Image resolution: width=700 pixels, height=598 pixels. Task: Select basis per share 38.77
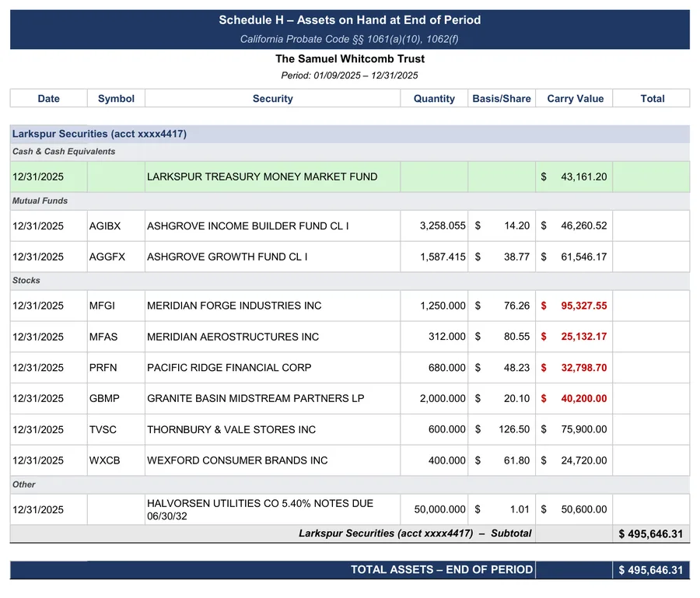coord(516,257)
